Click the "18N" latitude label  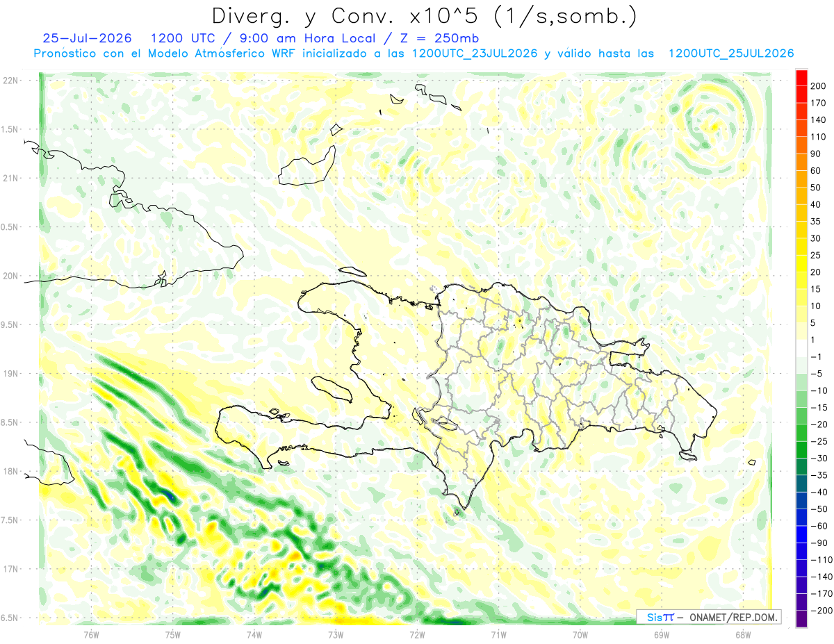click(10, 471)
